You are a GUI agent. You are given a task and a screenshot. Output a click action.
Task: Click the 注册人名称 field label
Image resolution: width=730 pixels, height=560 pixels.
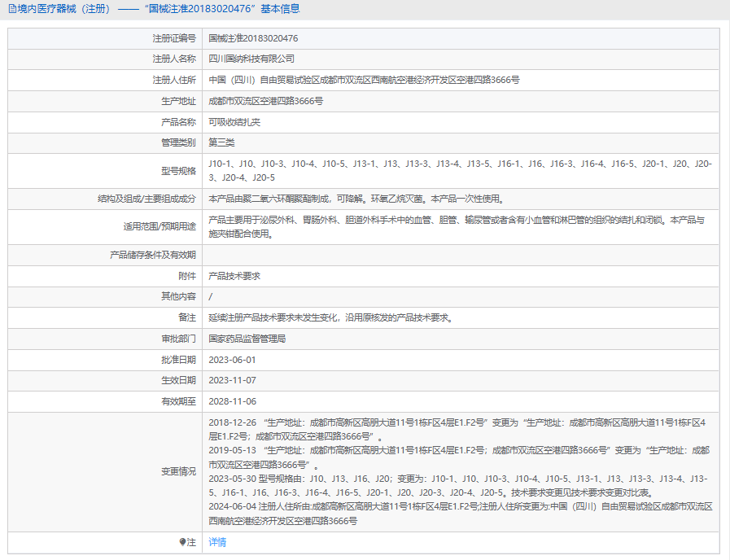pyautogui.click(x=174, y=59)
